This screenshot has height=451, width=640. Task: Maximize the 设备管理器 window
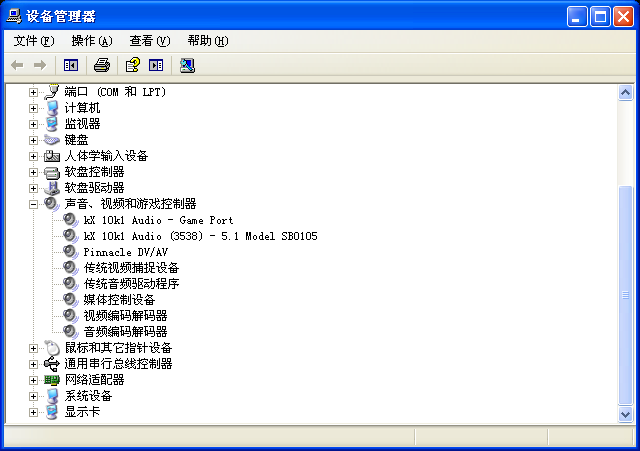click(x=600, y=17)
